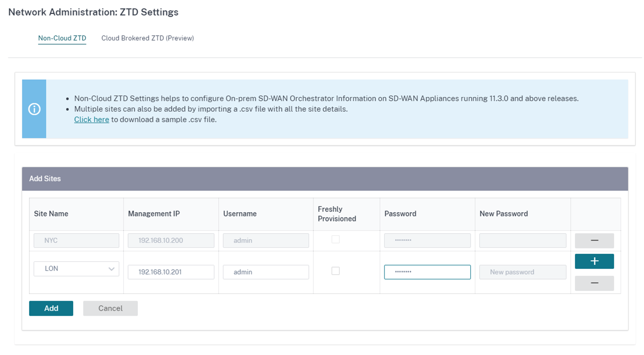The height and width of the screenshot is (355, 644).
Task: Focus the Management IP field showing 192.168.10.201
Action: [x=171, y=272]
